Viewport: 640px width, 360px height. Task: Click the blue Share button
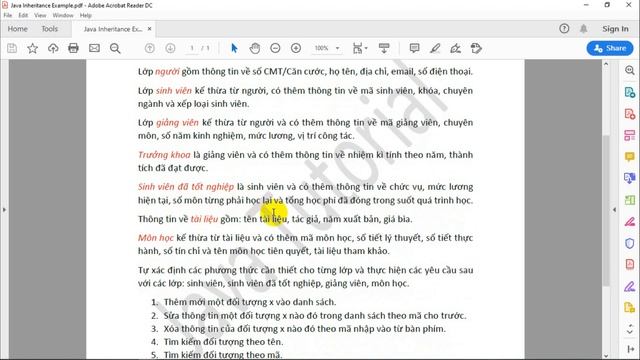[610, 48]
